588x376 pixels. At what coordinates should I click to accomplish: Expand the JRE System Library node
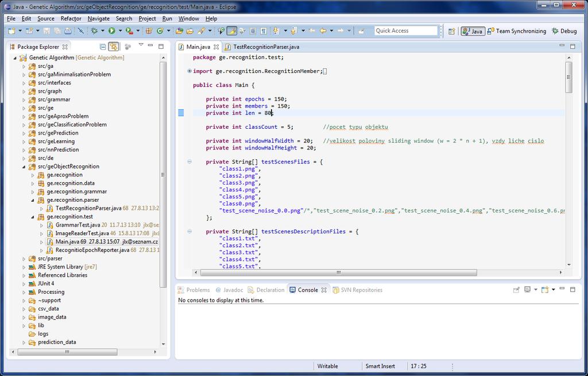click(x=24, y=267)
